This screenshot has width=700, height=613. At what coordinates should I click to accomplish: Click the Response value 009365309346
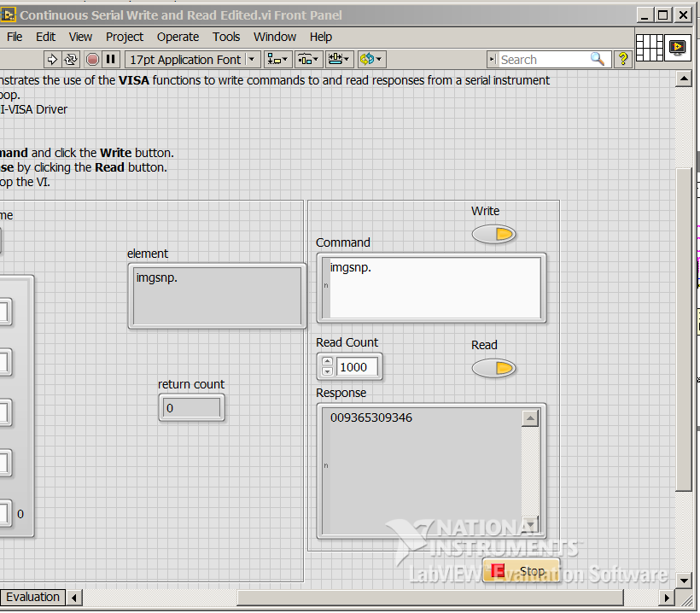pyautogui.click(x=371, y=417)
